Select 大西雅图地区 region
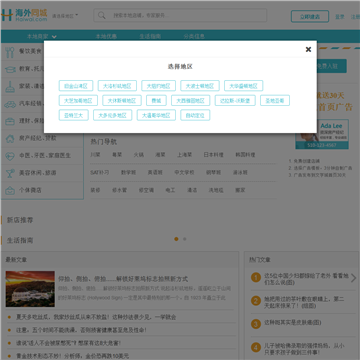The image size is (360, 360). [190, 100]
